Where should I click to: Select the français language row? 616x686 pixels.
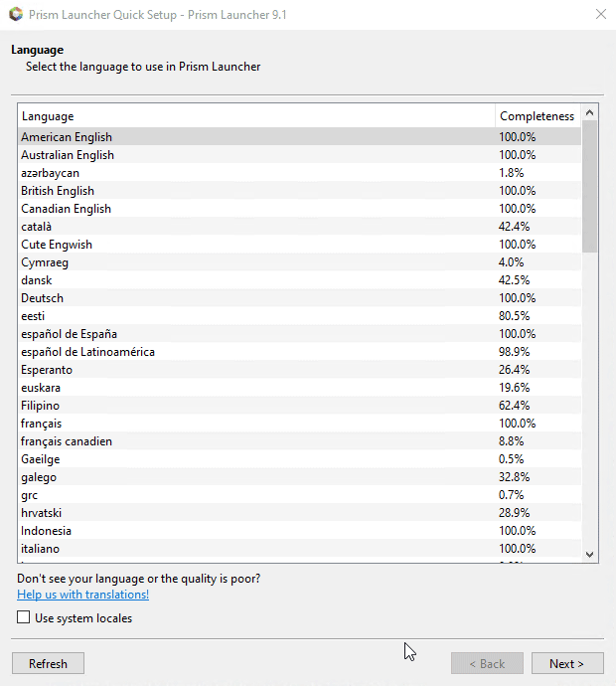pos(42,424)
